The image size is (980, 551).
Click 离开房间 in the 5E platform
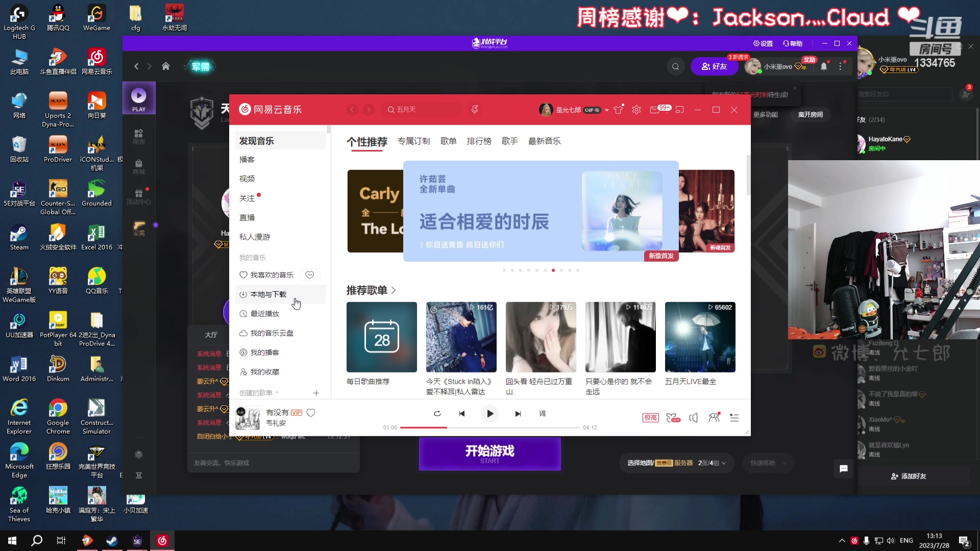(x=811, y=115)
